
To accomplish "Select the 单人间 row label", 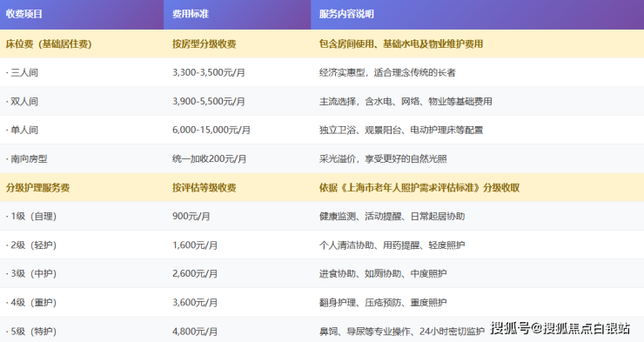I will click(22, 131).
